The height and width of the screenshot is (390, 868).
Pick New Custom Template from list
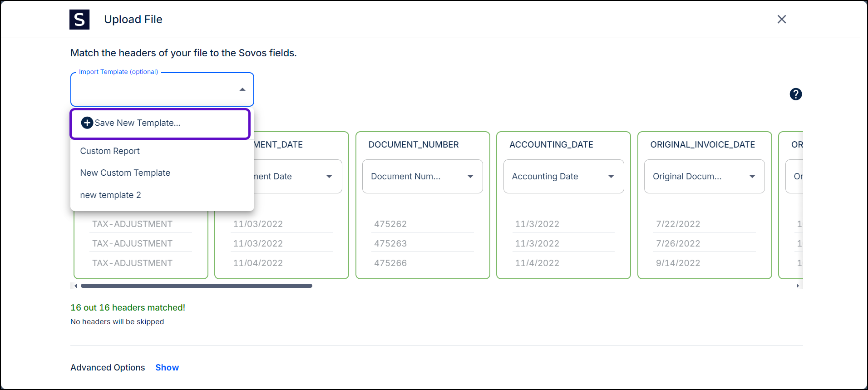click(x=125, y=173)
